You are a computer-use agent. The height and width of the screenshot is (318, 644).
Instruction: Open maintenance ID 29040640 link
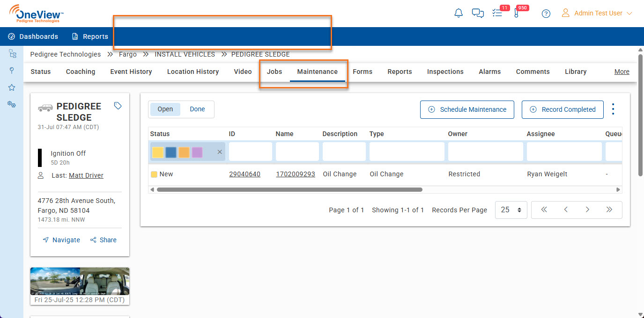pyautogui.click(x=244, y=174)
